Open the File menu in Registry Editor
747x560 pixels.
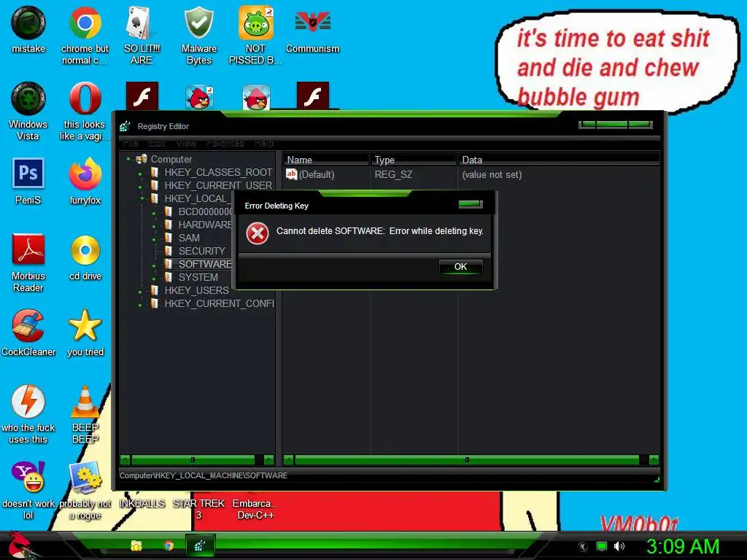point(130,144)
